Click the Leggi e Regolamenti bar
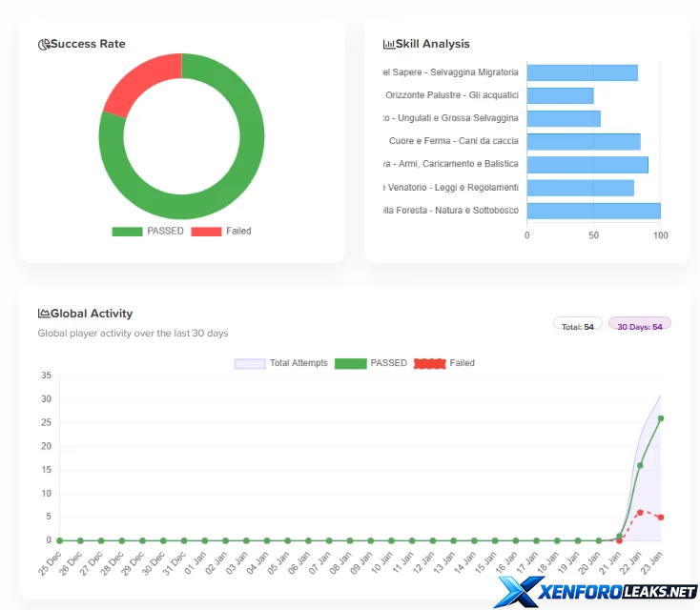This screenshot has width=700, height=610. pyautogui.click(x=580, y=188)
